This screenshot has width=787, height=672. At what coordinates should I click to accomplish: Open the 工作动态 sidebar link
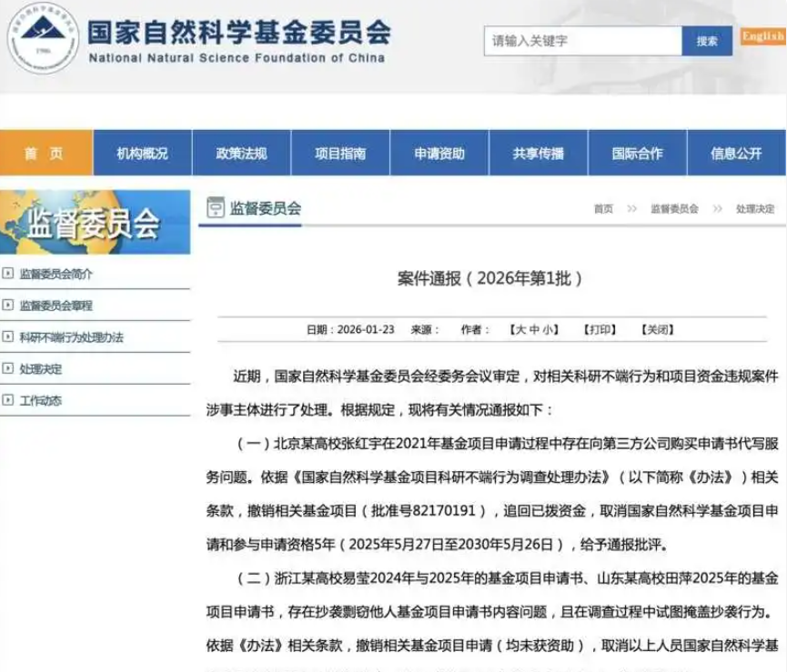click(41, 401)
